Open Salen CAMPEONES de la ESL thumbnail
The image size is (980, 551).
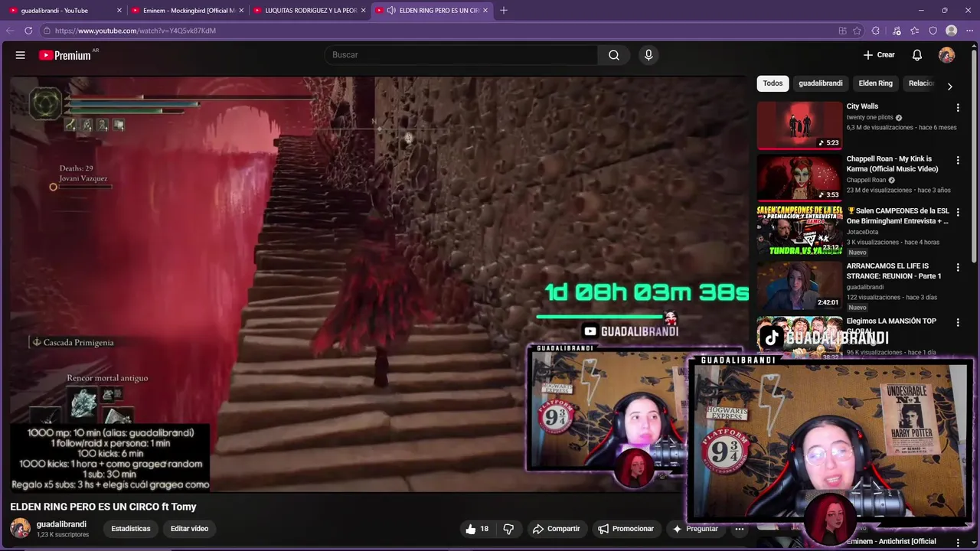799,229
